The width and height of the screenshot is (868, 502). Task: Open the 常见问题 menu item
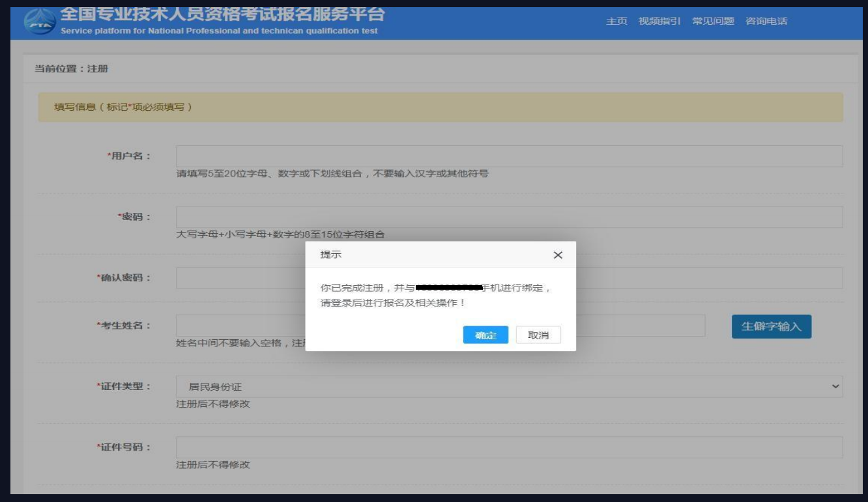tap(713, 21)
